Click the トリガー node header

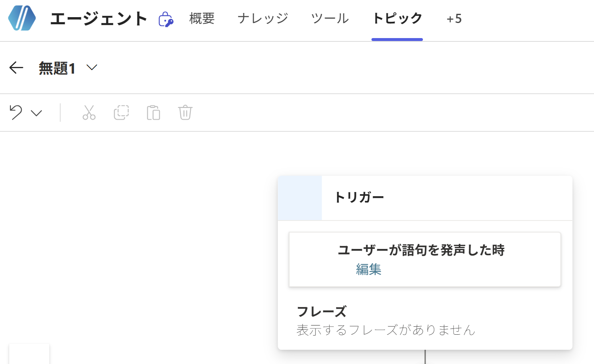pyautogui.click(x=425, y=198)
